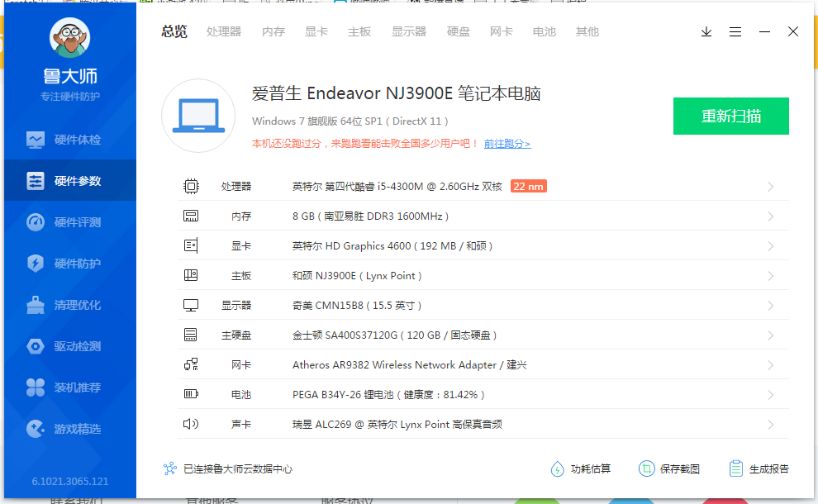
Task: Click the memory module icon
Action: point(191,216)
